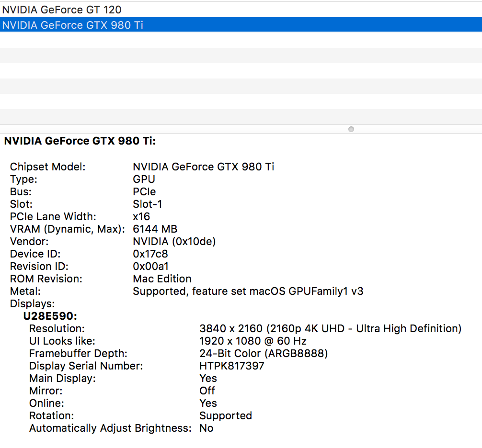Click the ROM Revision value Mac Edition
This screenshot has height=448, width=482.
[162, 279]
